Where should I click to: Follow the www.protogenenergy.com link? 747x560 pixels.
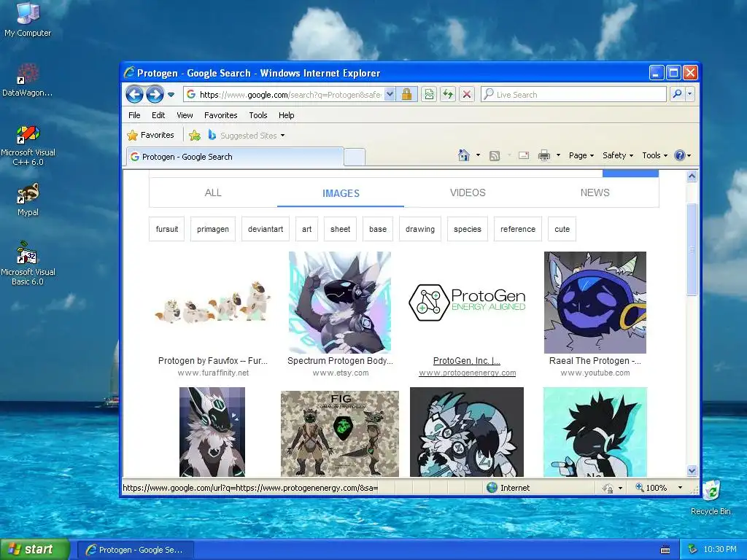click(x=467, y=373)
